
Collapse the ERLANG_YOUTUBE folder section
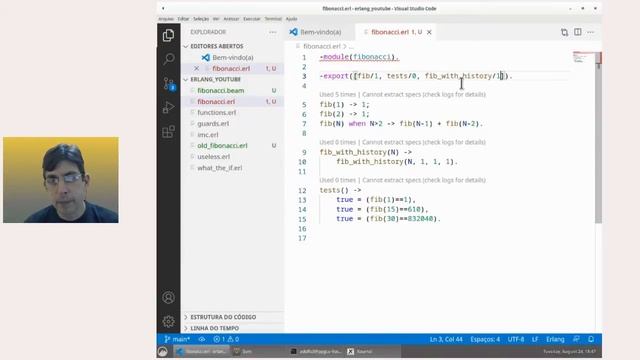click(215, 80)
